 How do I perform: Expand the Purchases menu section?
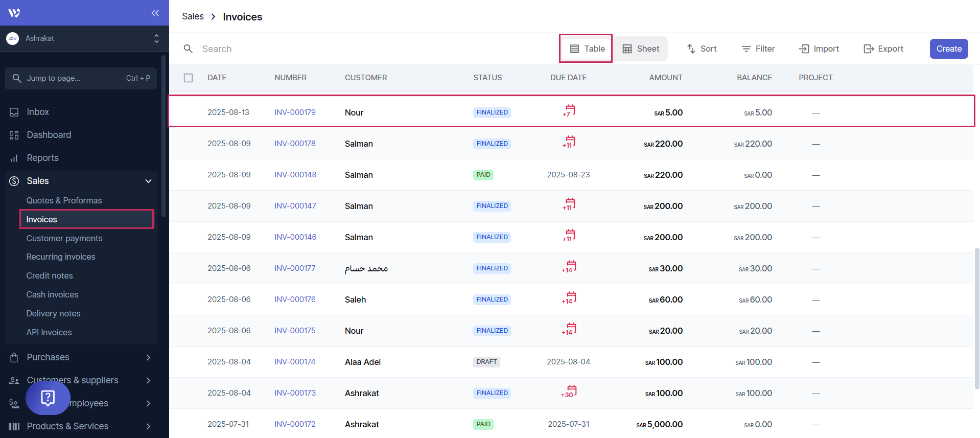pos(148,357)
